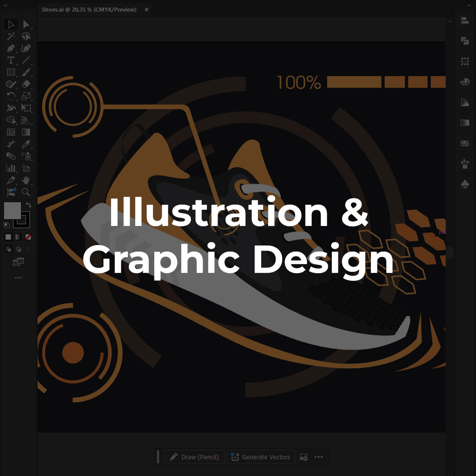Swap fill and stroke colors
The height and width of the screenshot is (476, 476).
(x=28, y=205)
